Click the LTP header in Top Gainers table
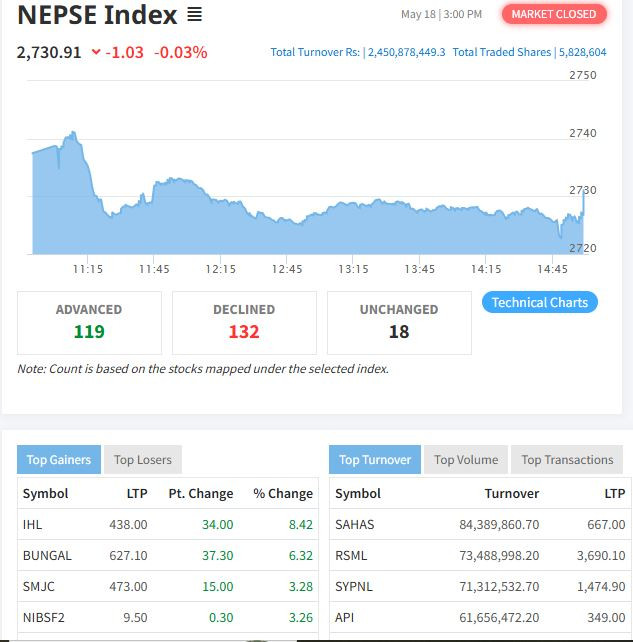Screen dimensions: 633x642 point(137,493)
